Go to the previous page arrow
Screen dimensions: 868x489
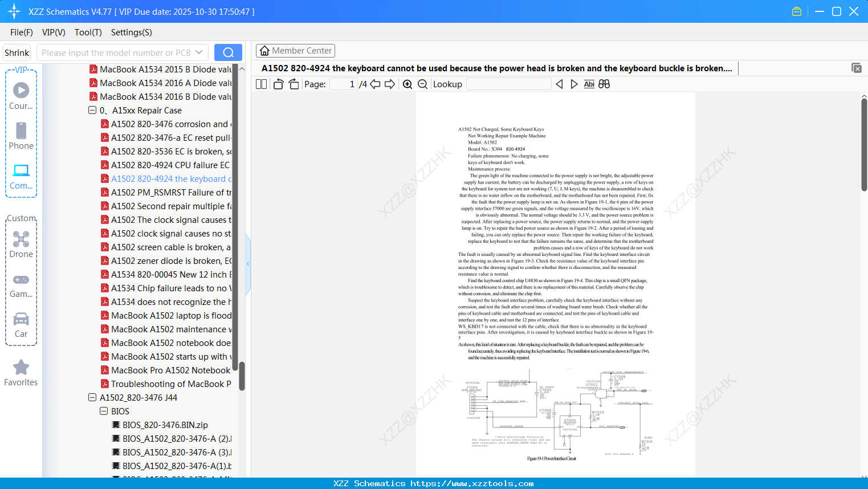[375, 84]
